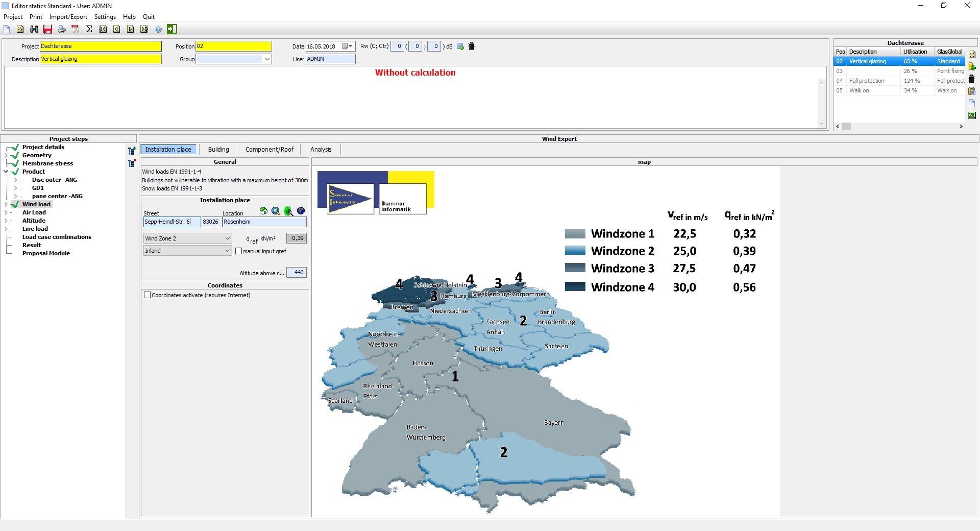Open the Group combo box

point(266,59)
